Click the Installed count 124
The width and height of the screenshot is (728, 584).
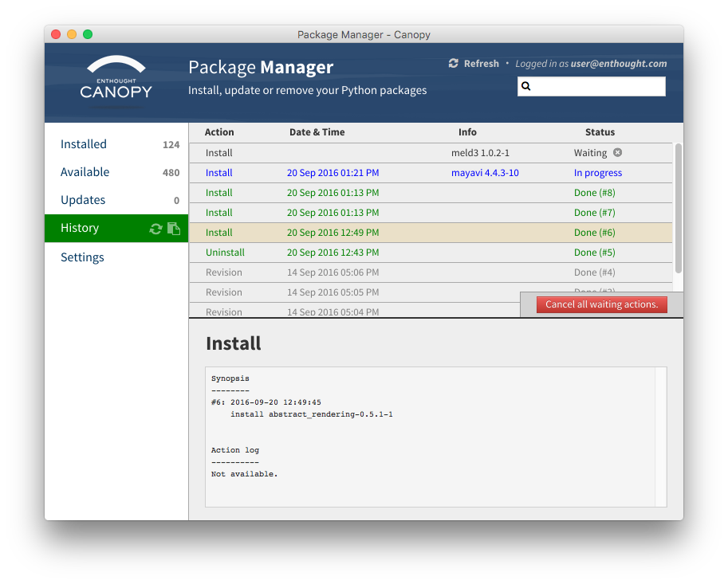171,145
